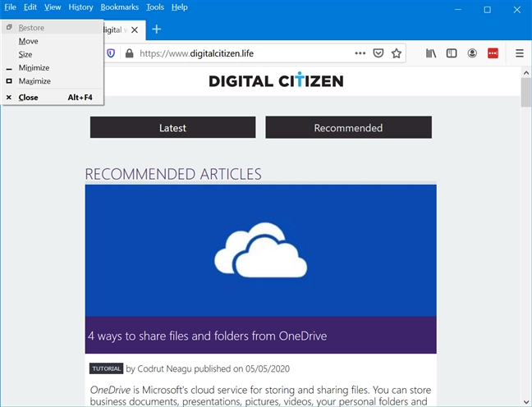532x407 pixels.
Task: Click the Recommended button
Action: pos(348,127)
